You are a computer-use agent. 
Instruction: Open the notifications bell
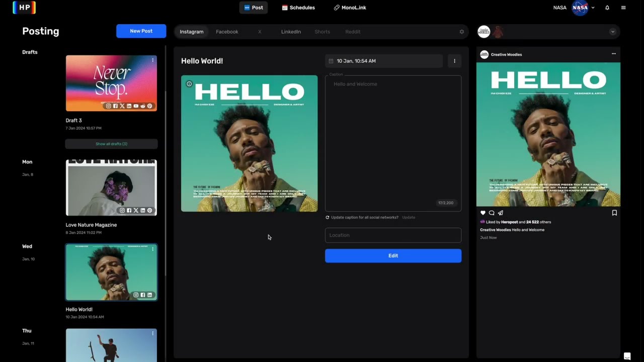(x=607, y=8)
